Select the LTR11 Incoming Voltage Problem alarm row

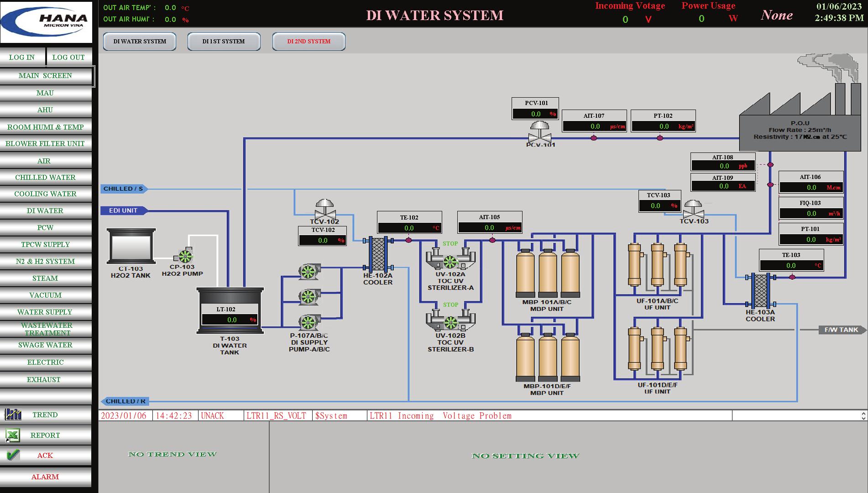(440, 416)
